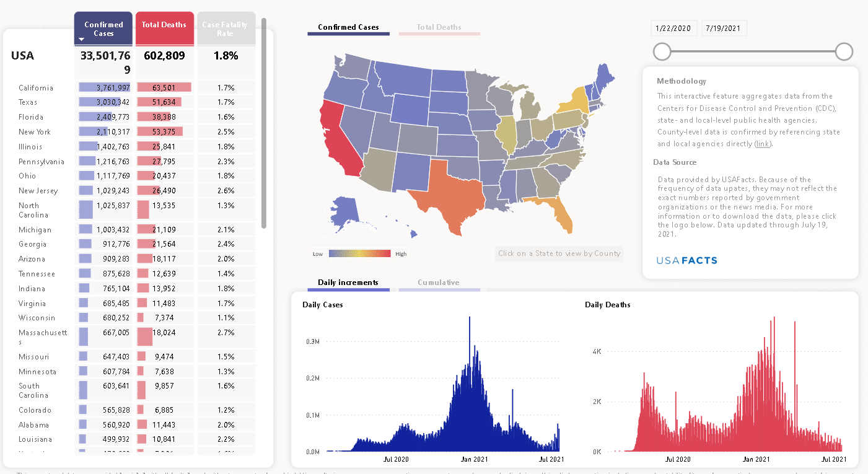
Task: Switch map to Total Deaths view
Action: point(439,28)
